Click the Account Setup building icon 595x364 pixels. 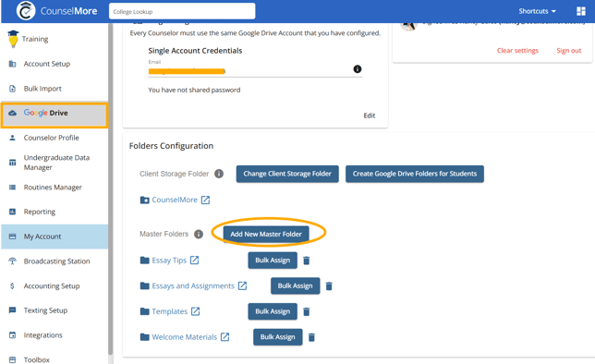point(13,64)
